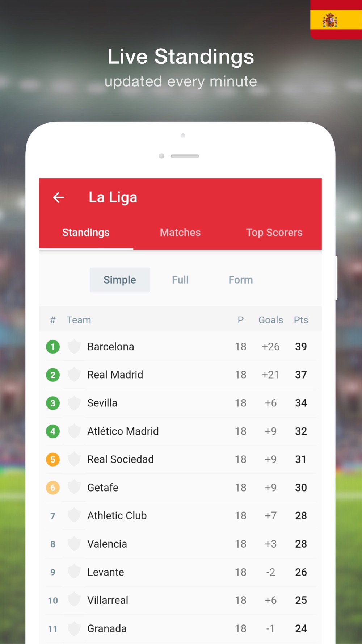This screenshot has width=362, height=644.
Task: Tap Barcelona's team crest icon
Action: (x=74, y=347)
